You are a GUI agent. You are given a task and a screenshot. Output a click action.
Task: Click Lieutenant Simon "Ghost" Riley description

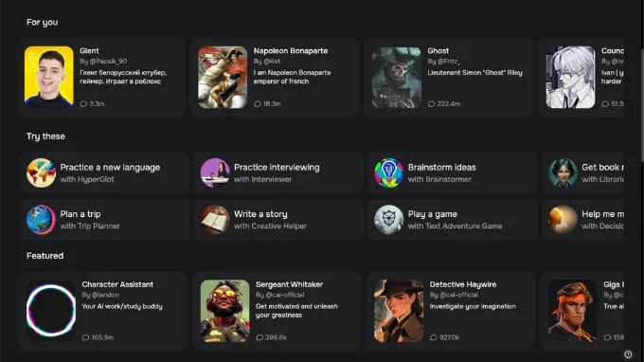click(474, 73)
